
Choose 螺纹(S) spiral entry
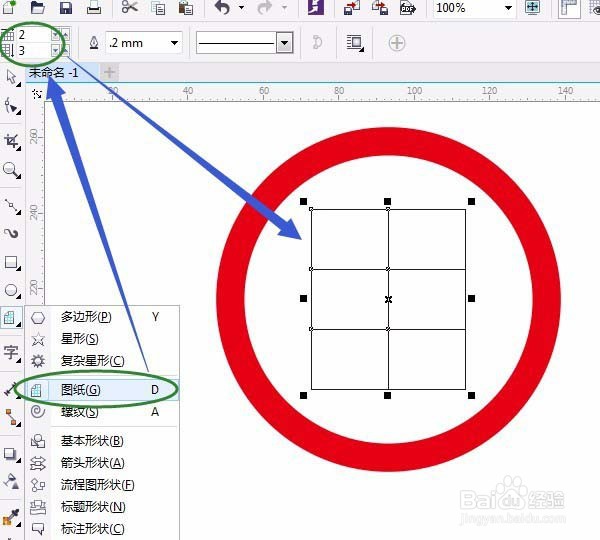click(102, 412)
